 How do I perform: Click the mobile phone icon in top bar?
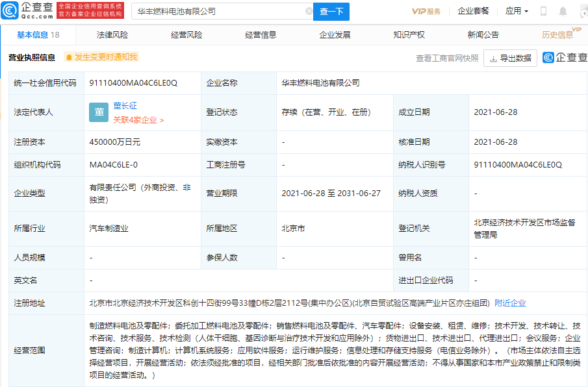point(543,11)
